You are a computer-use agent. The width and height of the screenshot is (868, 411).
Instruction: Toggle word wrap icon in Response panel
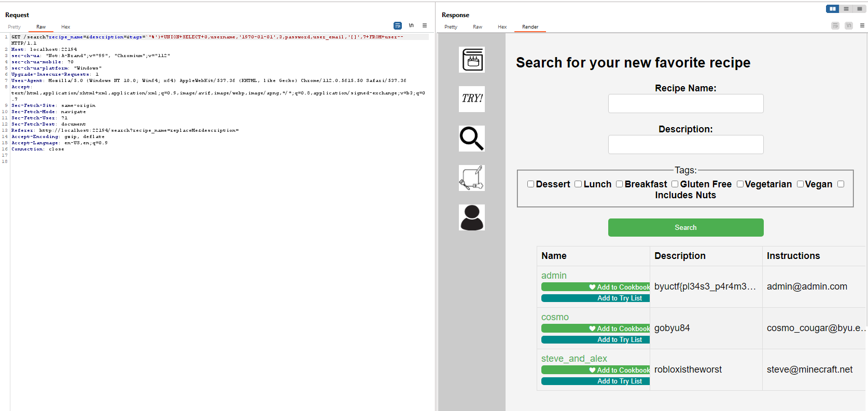(835, 25)
